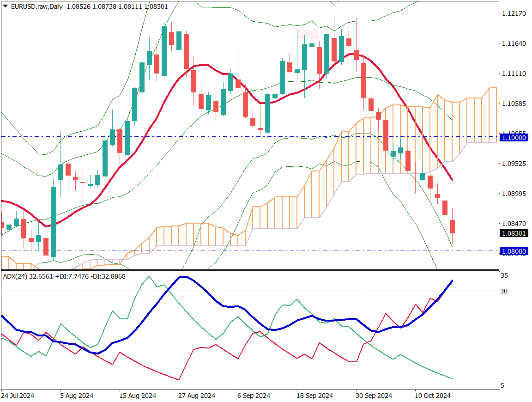Screen dimensions: 532x402
Task: Click the 24 Jul 2024 date label
Action: point(18,396)
